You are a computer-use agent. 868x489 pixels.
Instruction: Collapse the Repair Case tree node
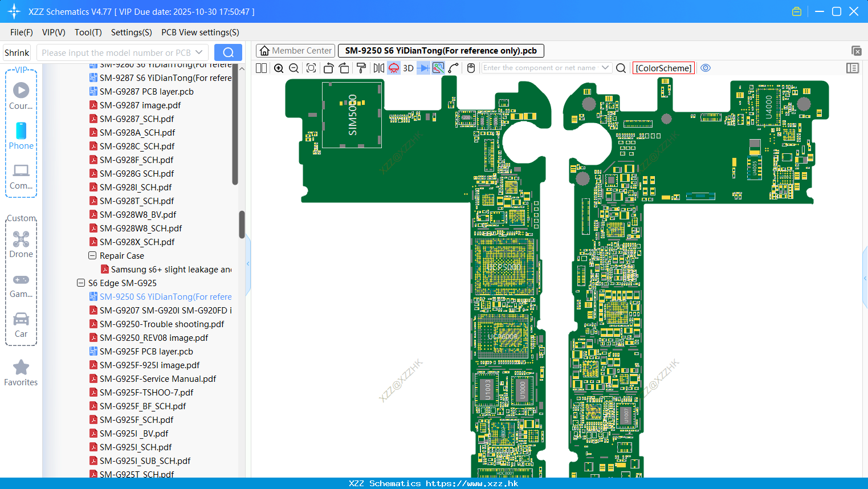[x=92, y=255]
